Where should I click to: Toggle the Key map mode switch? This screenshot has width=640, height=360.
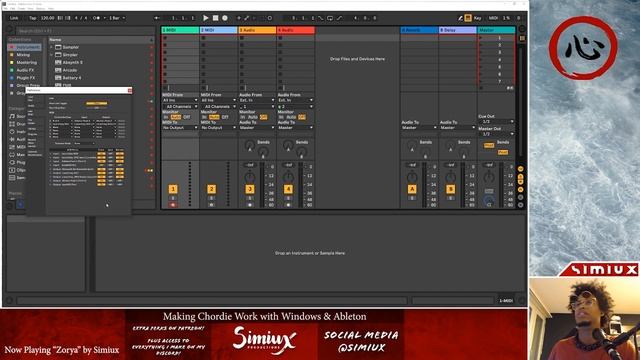(477, 18)
